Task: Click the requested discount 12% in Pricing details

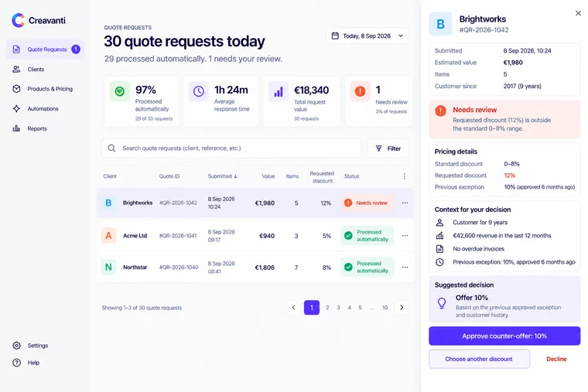Action: point(510,176)
